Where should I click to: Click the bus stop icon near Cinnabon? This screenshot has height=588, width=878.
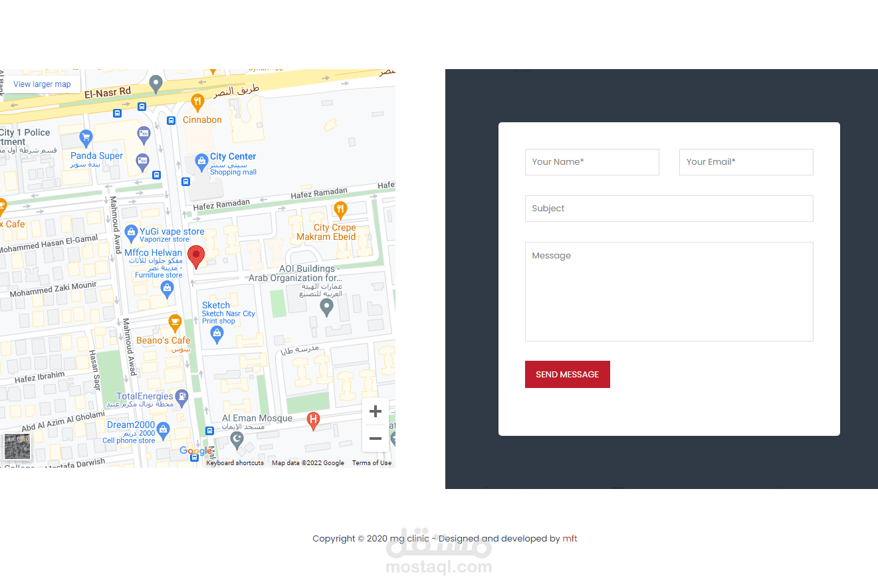tap(171, 120)
